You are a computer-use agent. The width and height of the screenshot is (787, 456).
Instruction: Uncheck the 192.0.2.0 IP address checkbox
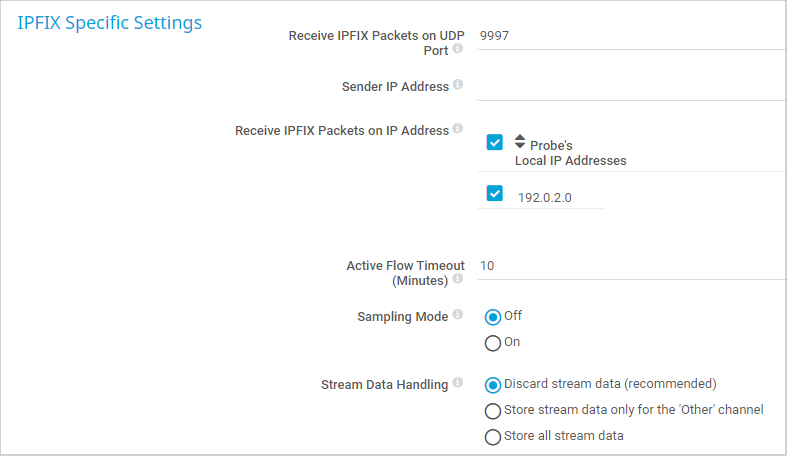[494, 194]
